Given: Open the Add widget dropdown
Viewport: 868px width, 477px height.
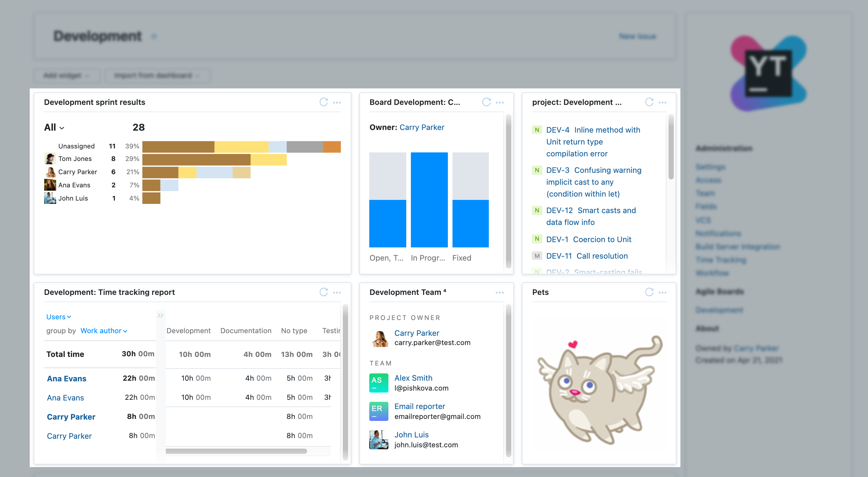Looking at the screenshot, I should pos(66,76).
